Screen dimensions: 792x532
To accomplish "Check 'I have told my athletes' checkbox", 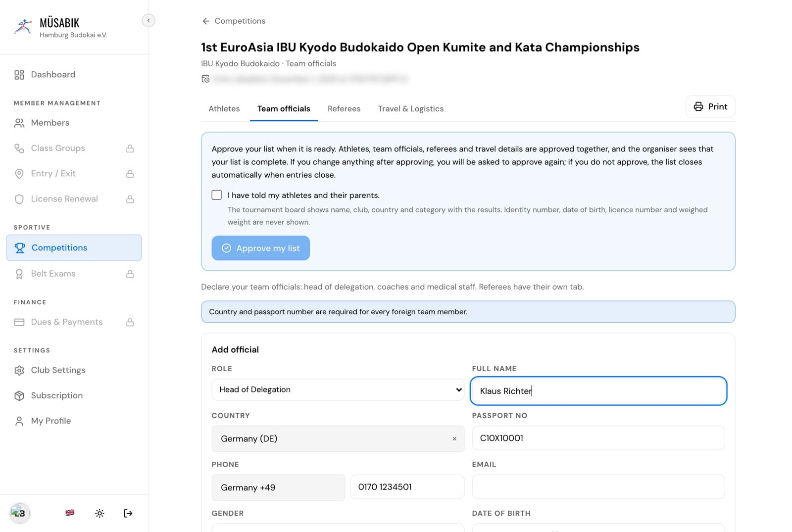I will click(x=217, y=195).
